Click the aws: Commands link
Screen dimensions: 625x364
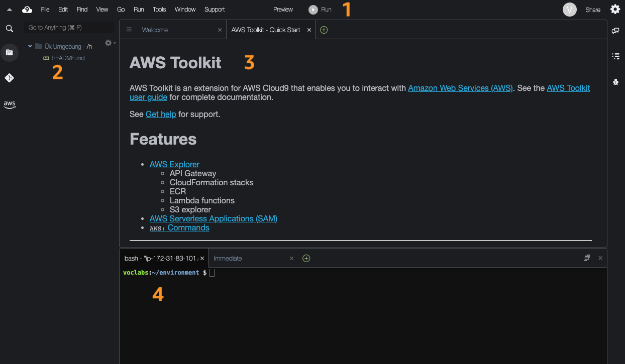(179, 227)
